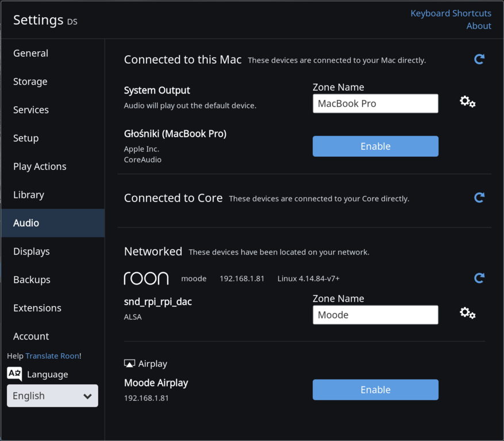This screenshot has width=504, height=441.
Task: Open the About link
Action: coord(479,26)
